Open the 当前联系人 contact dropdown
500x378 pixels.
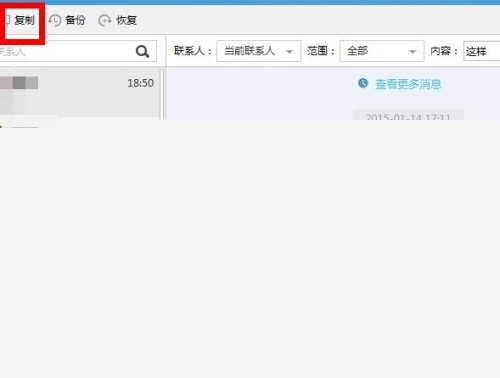(x=259, y=51)
